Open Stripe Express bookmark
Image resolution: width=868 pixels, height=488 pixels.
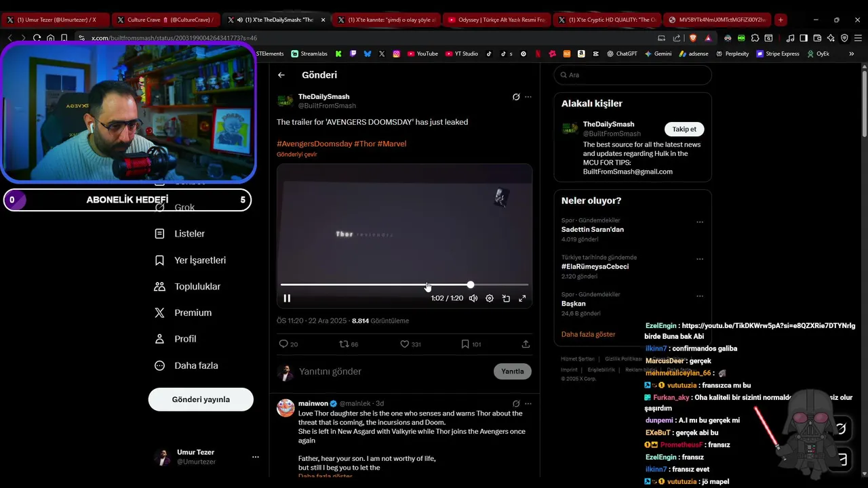[x=778, y=54]
